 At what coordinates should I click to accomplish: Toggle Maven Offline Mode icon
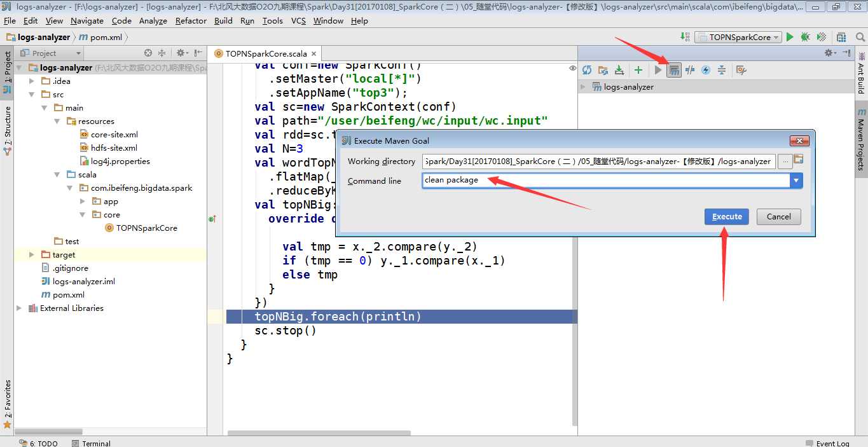(x=690, y=70)
